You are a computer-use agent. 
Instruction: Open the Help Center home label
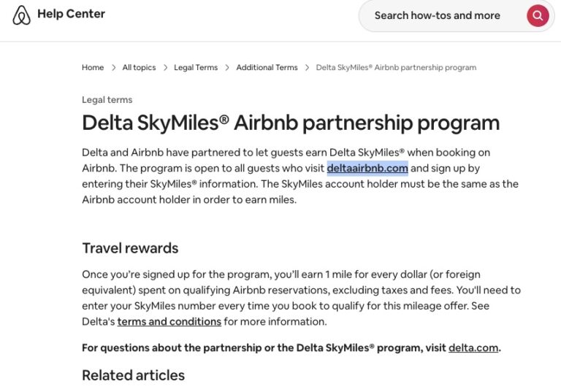point(71,14)
